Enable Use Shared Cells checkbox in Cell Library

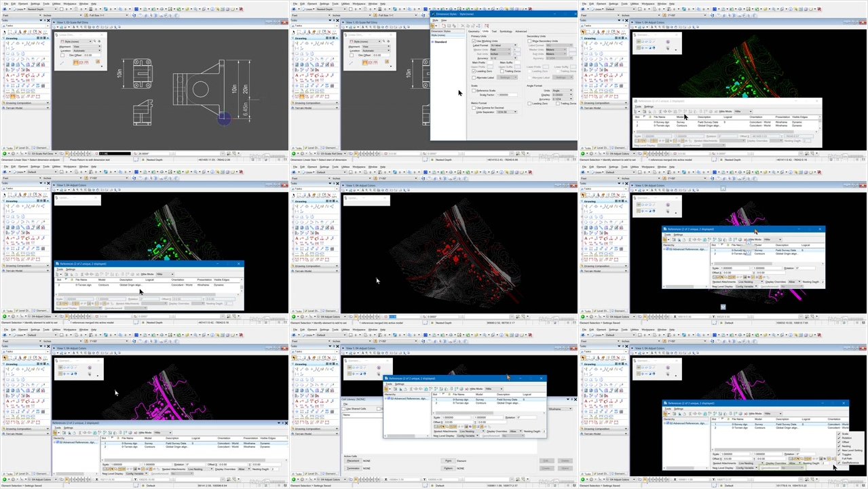(343, 409)
